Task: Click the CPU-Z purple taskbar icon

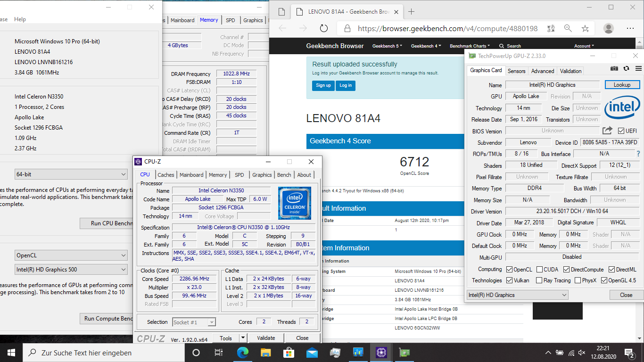Action: tap(381, 352)
